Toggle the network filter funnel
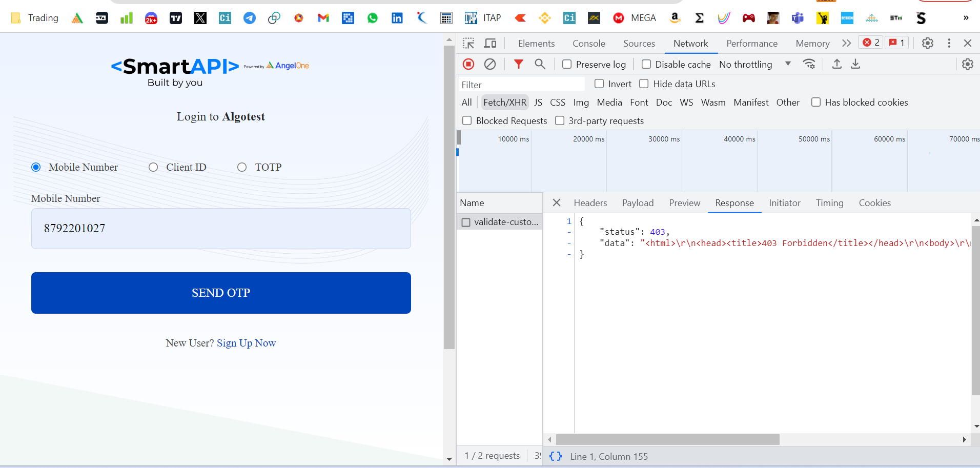 click(x=519, y=64)
